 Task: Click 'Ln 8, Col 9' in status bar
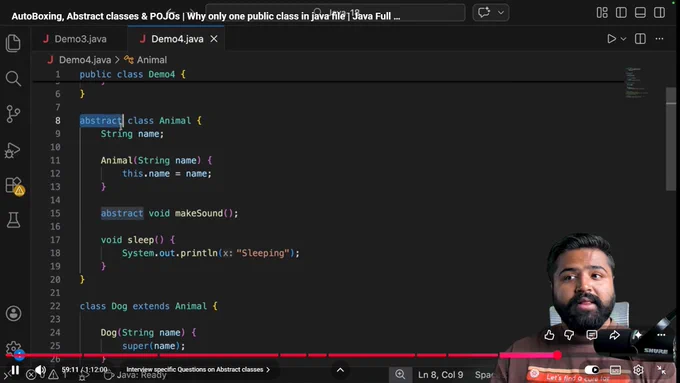tap(440, 375)
